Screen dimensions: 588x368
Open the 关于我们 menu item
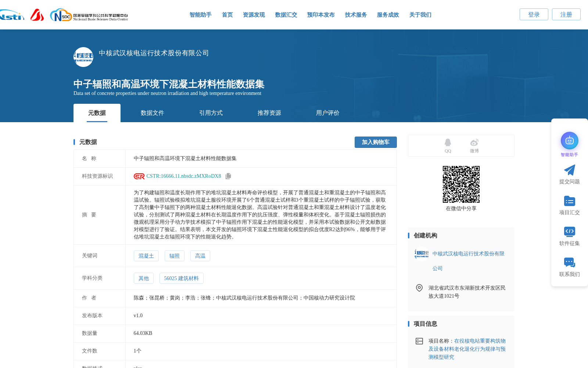pyautogui.click(x=420, y=15)
